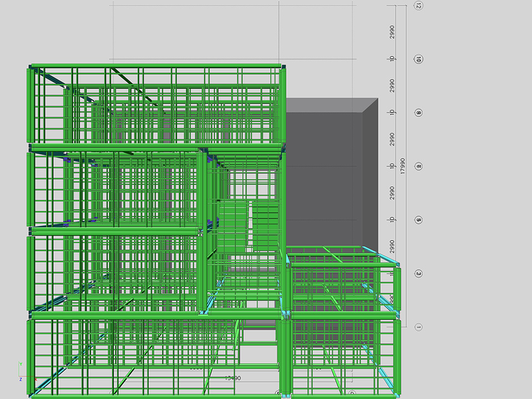532x399 pixels.
Task: Click grid bubble labeled 1
Action: pos(418,327)
